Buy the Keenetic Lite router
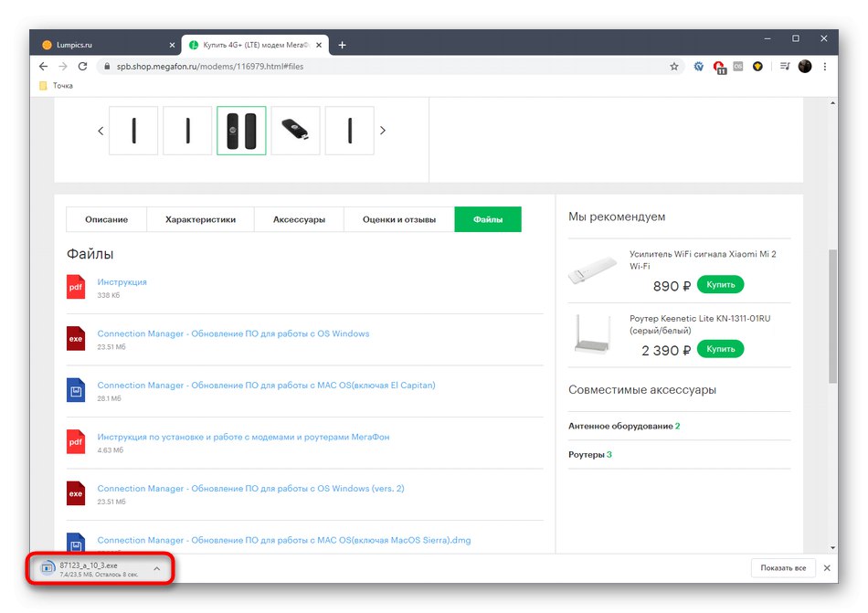Screen dimensions: 868x613 tap(720, 349)
